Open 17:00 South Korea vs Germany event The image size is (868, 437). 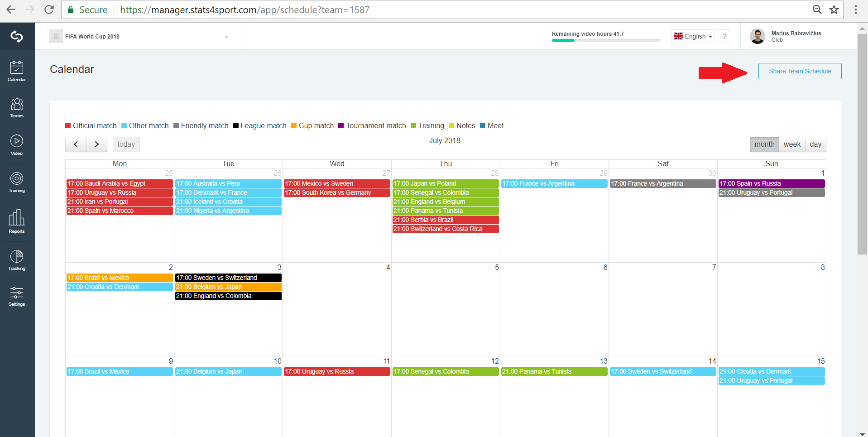tap(337, 192)
